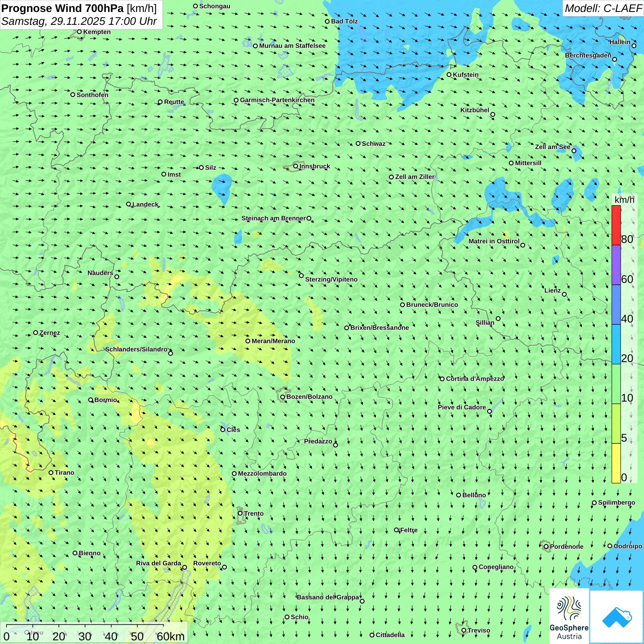Click the 'Cles' place label
Viewport: 644px width, 644px height.
[x=233, y=430]
